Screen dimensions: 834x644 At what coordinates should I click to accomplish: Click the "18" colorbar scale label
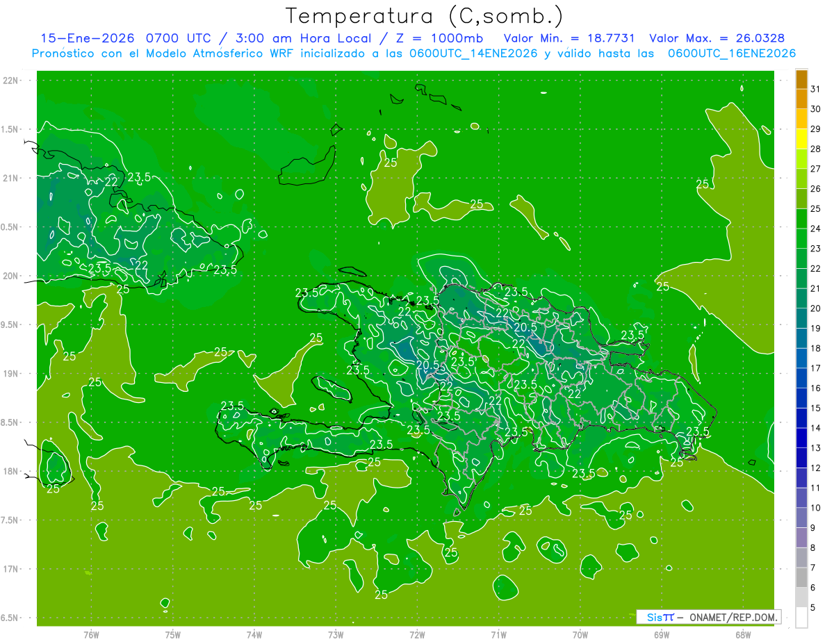click(816, 348)
